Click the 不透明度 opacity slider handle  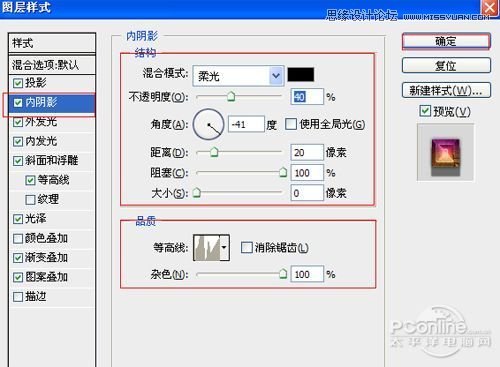231,97
